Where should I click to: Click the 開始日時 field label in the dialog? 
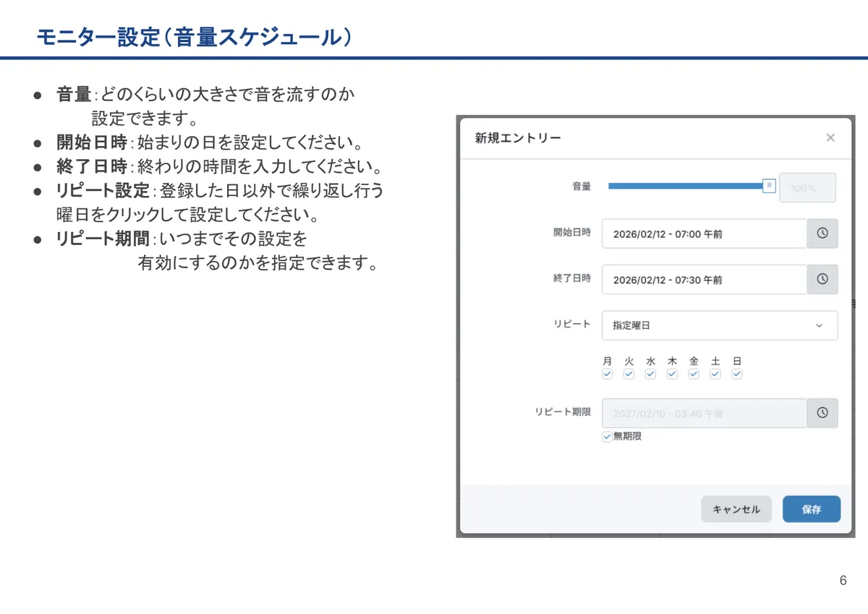(572, 232)
